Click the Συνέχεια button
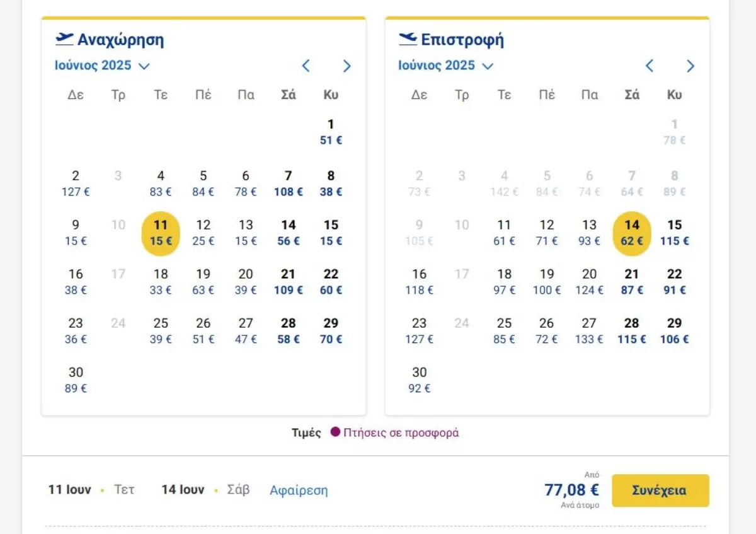The width and height of the screenshot is (756, 534). [x=660, y=490]
